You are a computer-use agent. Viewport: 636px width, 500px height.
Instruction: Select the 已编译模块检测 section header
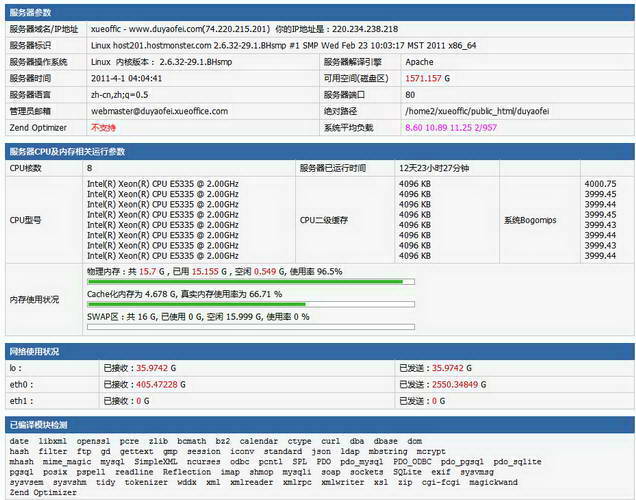click(x=320, y=425)
